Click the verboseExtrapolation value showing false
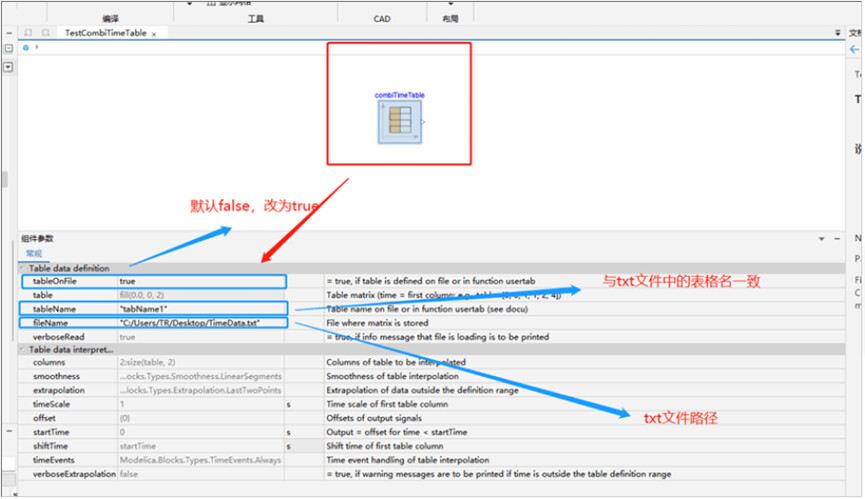The image size is (865, 499). 201,474
